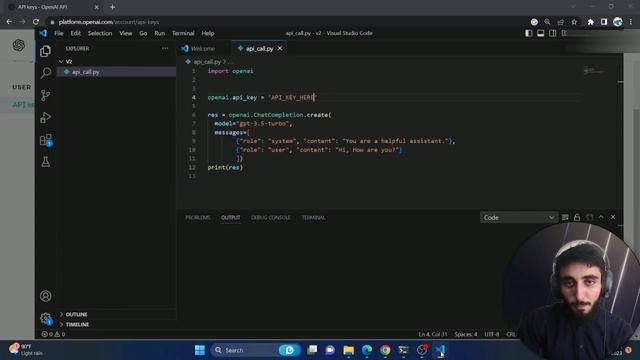Viewport: 640px width, 360px height.
Task: Open browser extensions puzzle icon
Action: click(x=590, y=22)
